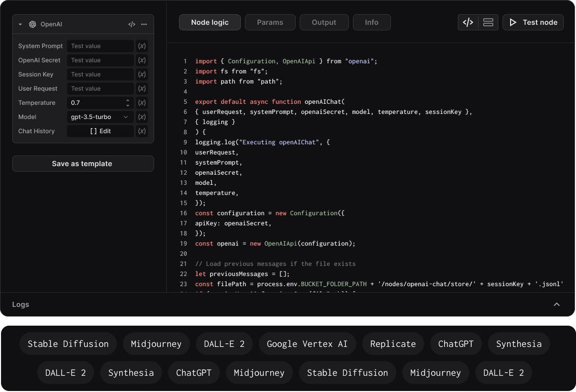This screenshot has height=392, width=576.
Task: Click the </> icon in the editor toolbar
Action: 467,22
